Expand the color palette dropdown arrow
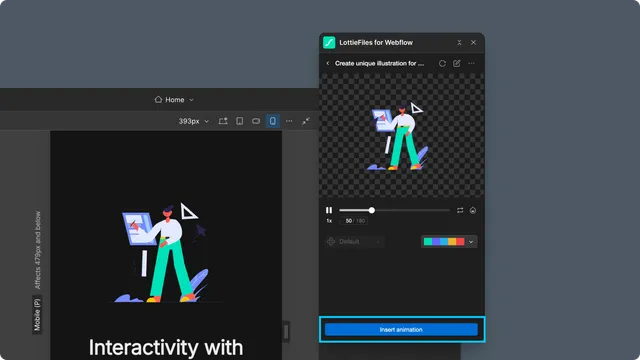Screen dimensions: 640x360 point(471,242)
